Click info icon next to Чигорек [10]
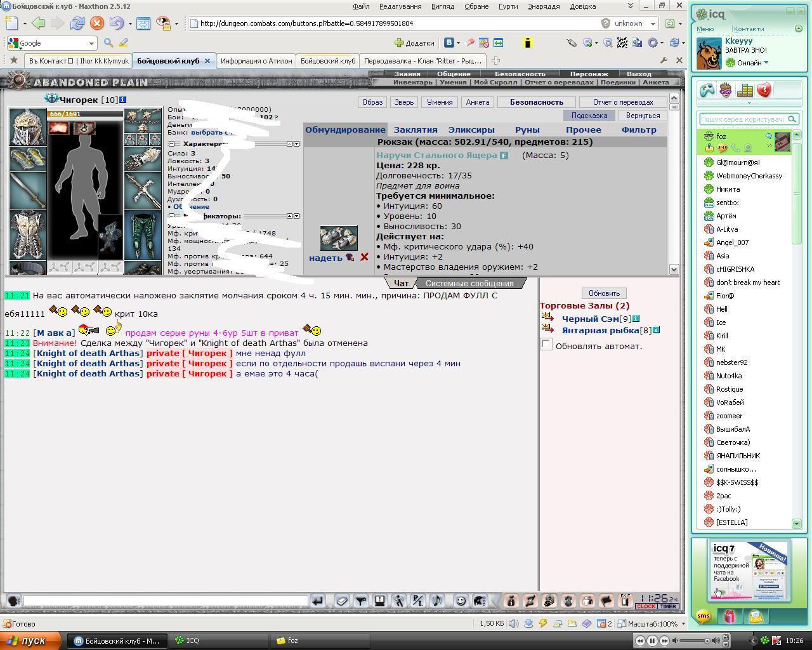Viewport: 812px width, 650px height. pyautogui.click(x=122, y=100)
